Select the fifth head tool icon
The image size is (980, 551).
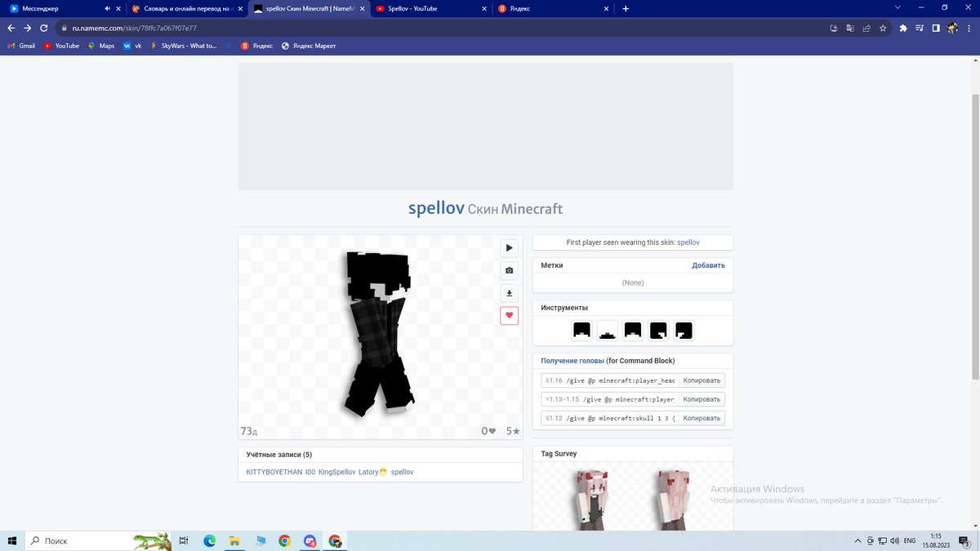(x=684, y=331)
